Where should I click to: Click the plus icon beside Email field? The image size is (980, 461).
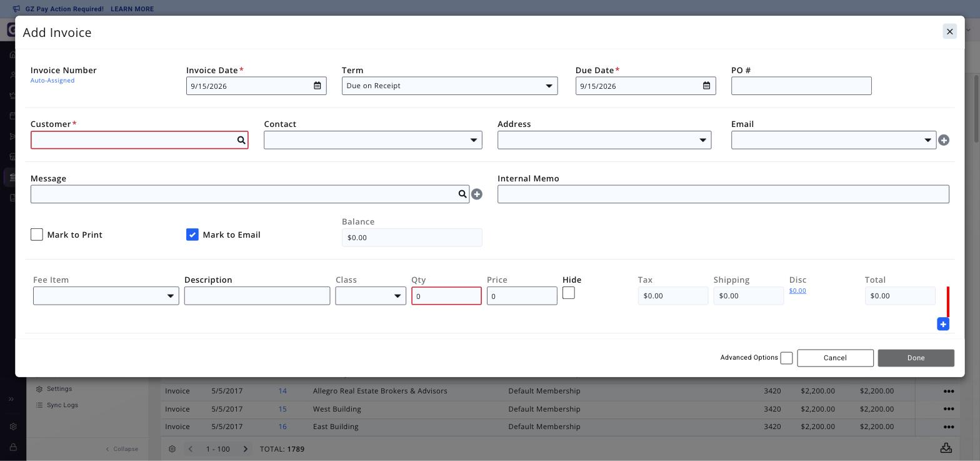click(944, 140)
